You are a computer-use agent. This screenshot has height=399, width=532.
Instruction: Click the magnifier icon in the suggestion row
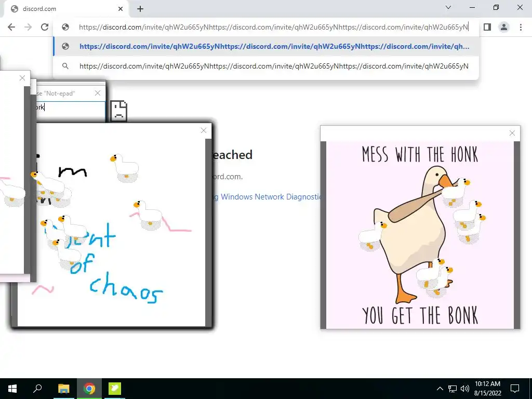point(65,66)
